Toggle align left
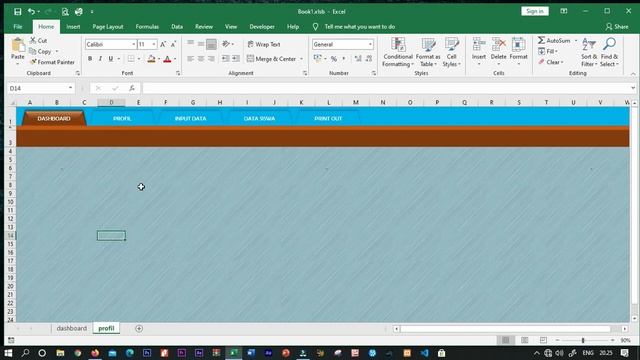The height and width of the screenshot is (360, 640). (x=190, y=59)
